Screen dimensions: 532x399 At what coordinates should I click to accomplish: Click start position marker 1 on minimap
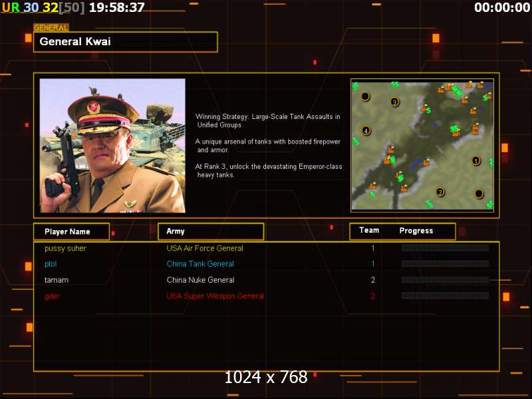click(475, 160)
